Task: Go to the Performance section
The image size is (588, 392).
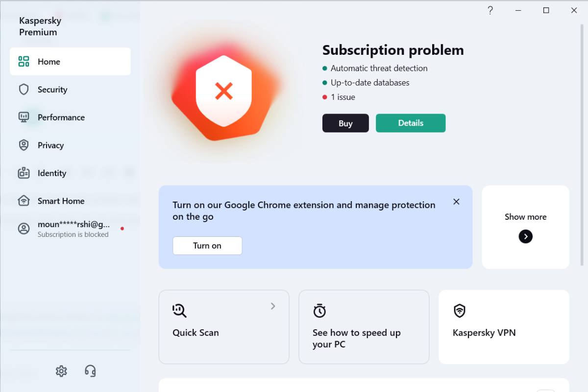Action: 61,117
